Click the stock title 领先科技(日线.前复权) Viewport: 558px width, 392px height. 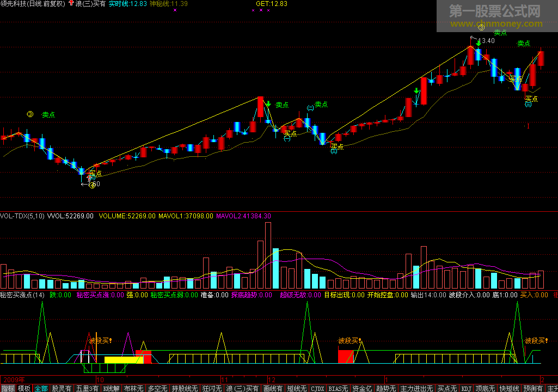click(33, 4)
